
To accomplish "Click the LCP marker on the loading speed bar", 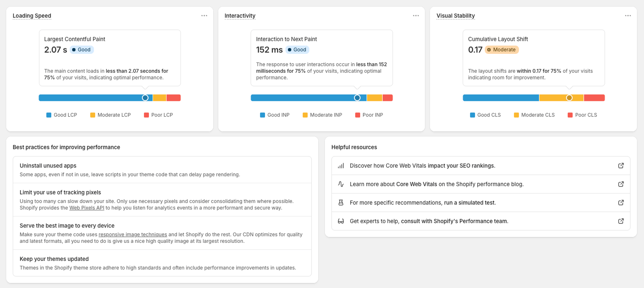I will click(x=145, y=98).
